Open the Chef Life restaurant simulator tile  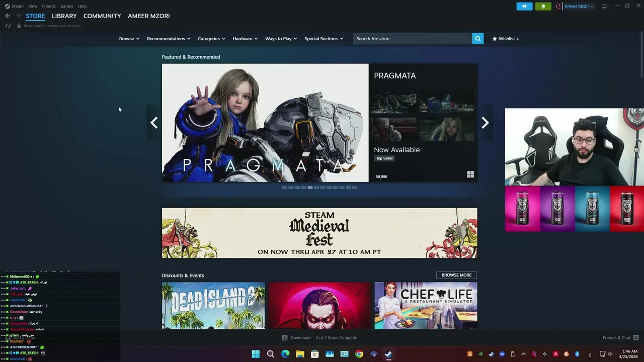pos(426,306)
